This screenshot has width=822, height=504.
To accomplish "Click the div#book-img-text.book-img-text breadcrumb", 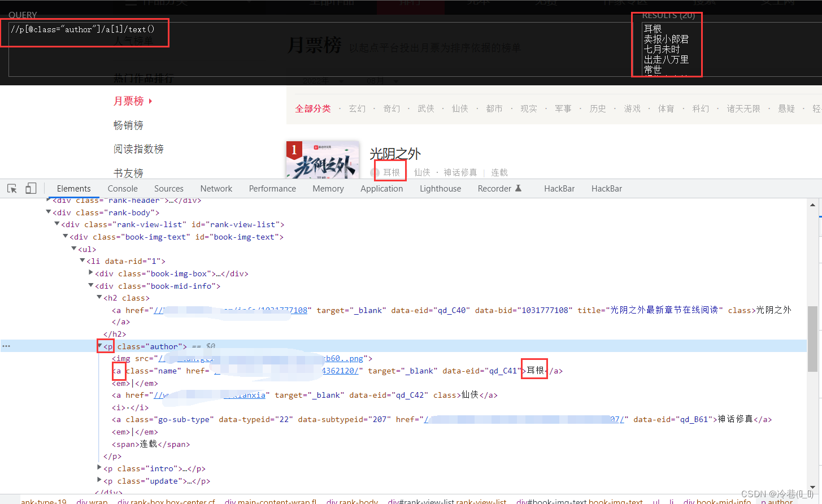I will (580, 501).
